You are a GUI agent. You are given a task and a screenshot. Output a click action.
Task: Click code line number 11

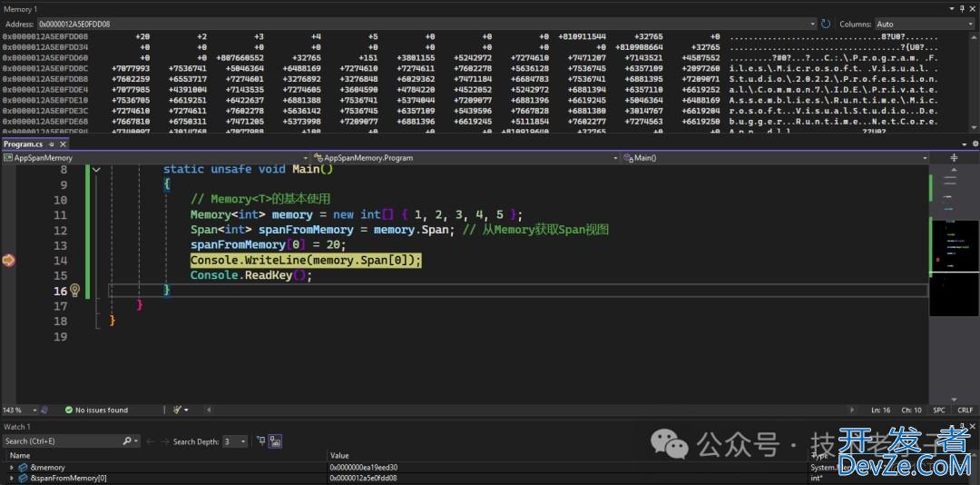click(61, 214)
